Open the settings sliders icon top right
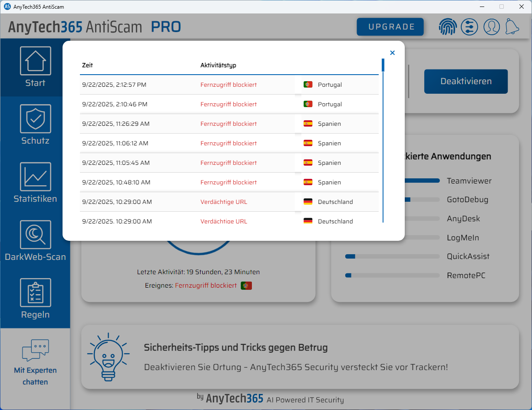The height and width of the screenshot is (410, 532). [x=469, y=26]
